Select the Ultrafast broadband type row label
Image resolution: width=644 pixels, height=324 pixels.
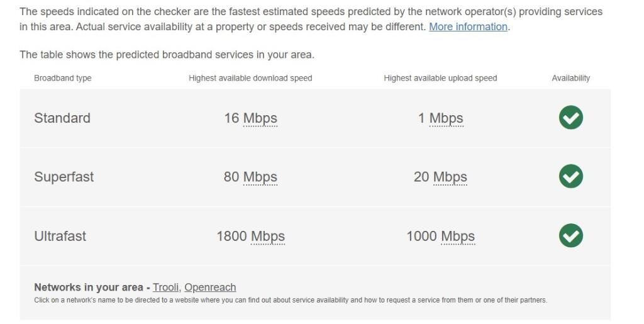pyautogui.click(x=60, y=236)
